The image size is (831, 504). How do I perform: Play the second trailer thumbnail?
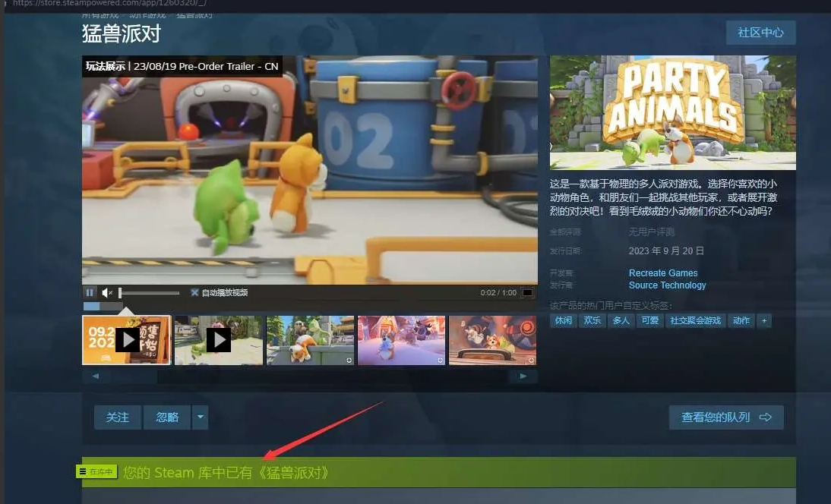(x=218, y=340)
